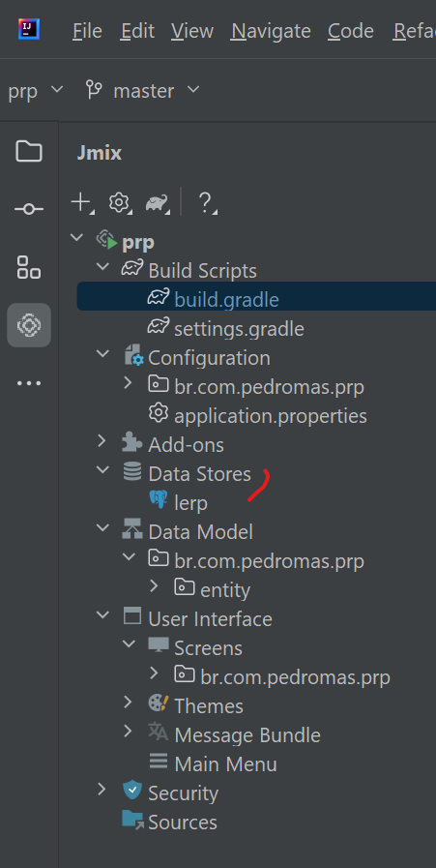Click the Jmix panel title
This screenshot has height=868, width=436.
point(99,153)
